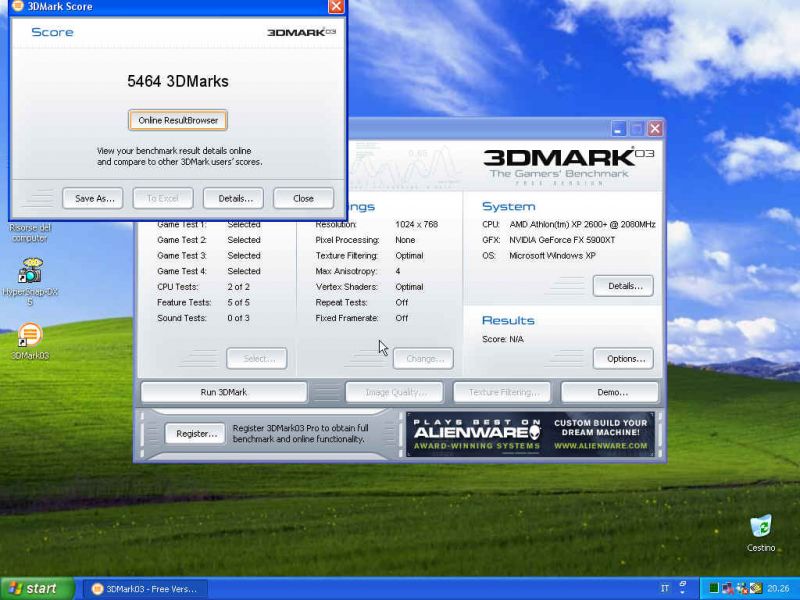The height and width of the screenshot is (600, 800).
Task: Open Details... in the 3DMark Score window
Action: (233, 198)
